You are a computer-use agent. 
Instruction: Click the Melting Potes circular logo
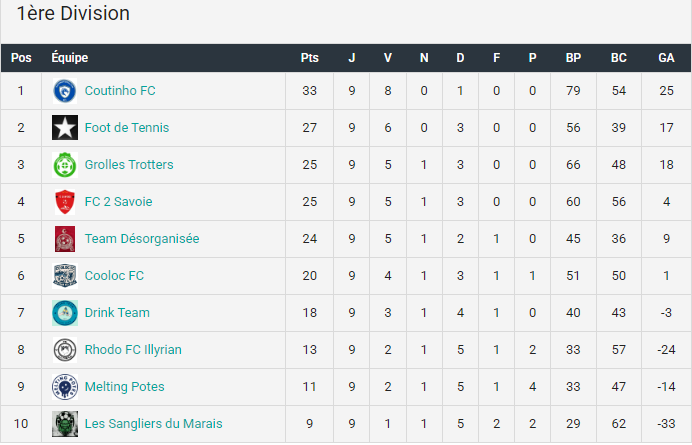(65, 387)
